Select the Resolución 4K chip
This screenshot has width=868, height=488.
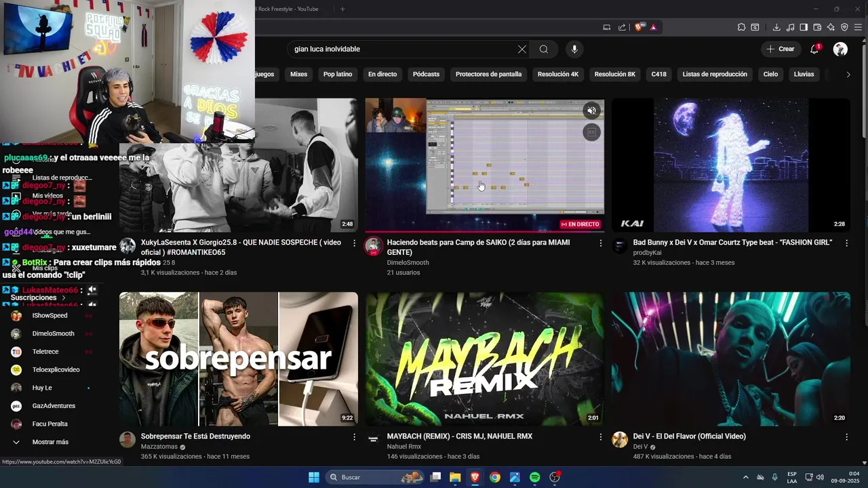pos(558,75)
